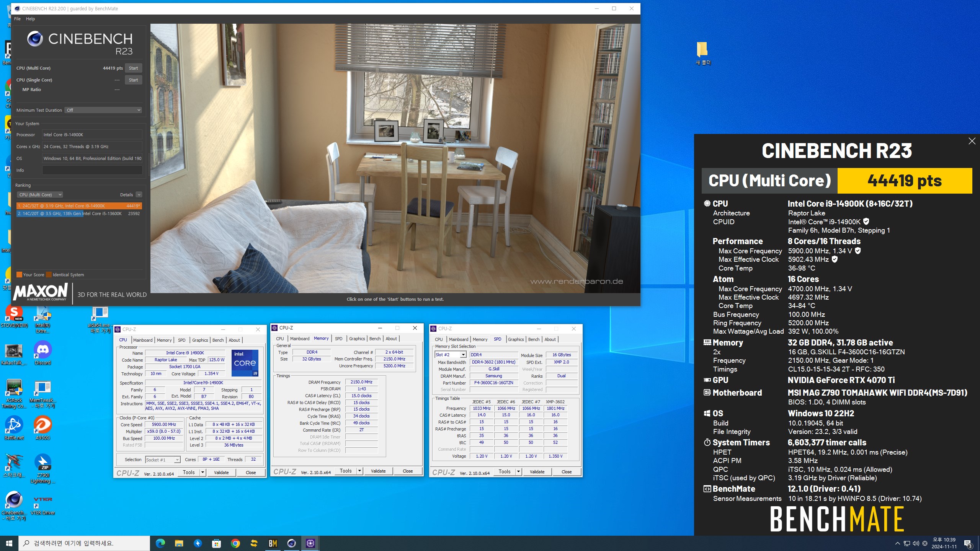The image size is (980, 551).
Task: Select the 스타크래 game shortcut icon
Action: [14, 465]
